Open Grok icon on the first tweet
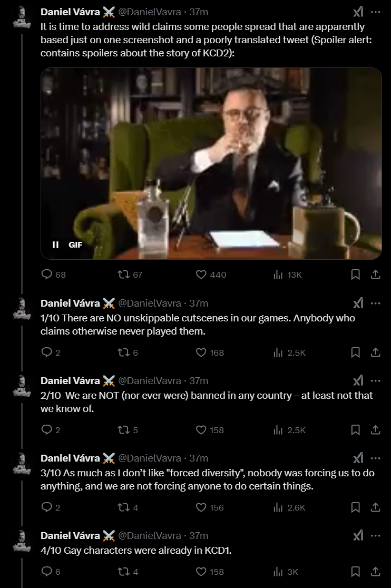The image size is (391, 588). [x=358, y=12]
